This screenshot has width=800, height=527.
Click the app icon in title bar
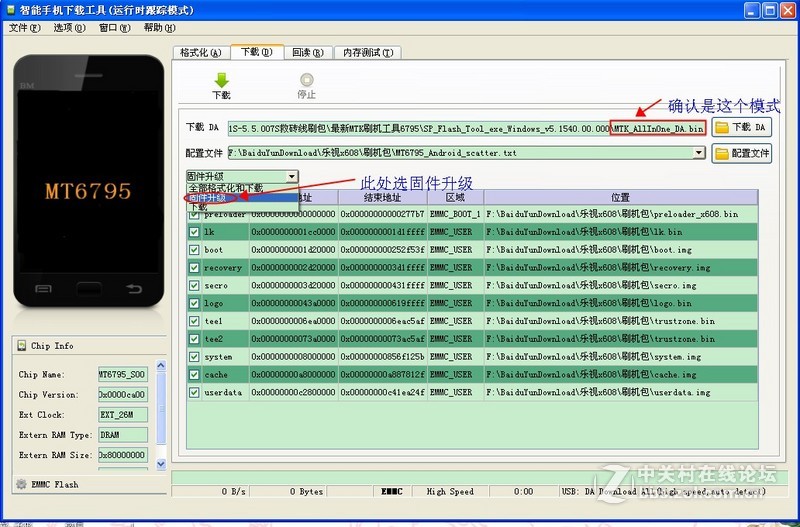(x=11, y=9)
